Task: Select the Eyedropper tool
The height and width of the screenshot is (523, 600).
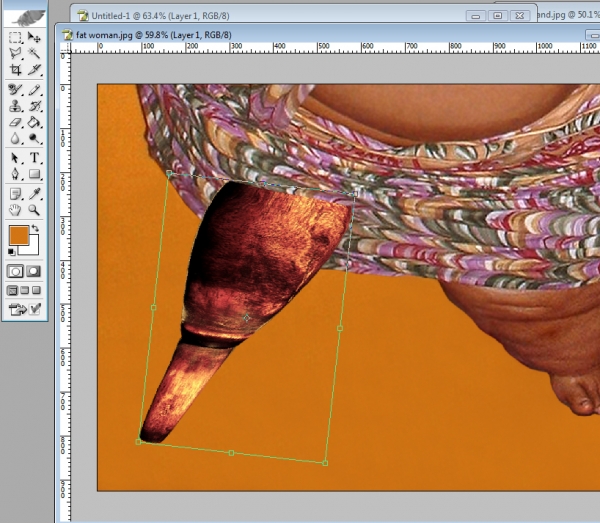Action: click(34, 194)
